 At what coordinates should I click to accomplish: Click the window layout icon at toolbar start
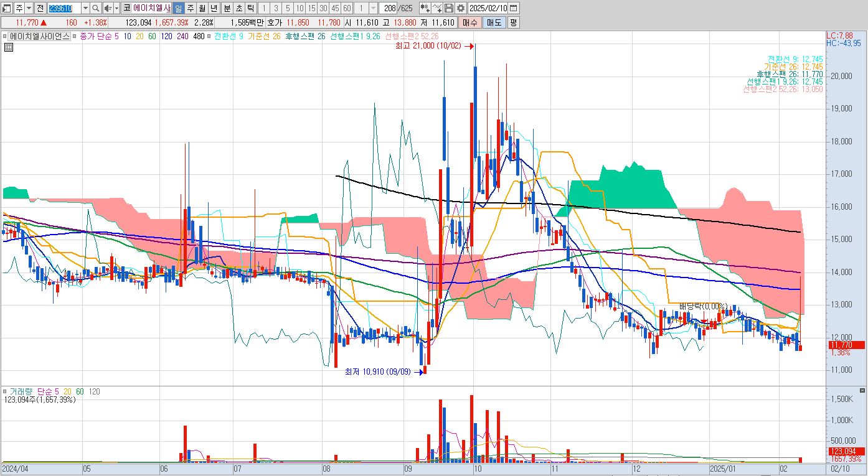tap(7, 8)
